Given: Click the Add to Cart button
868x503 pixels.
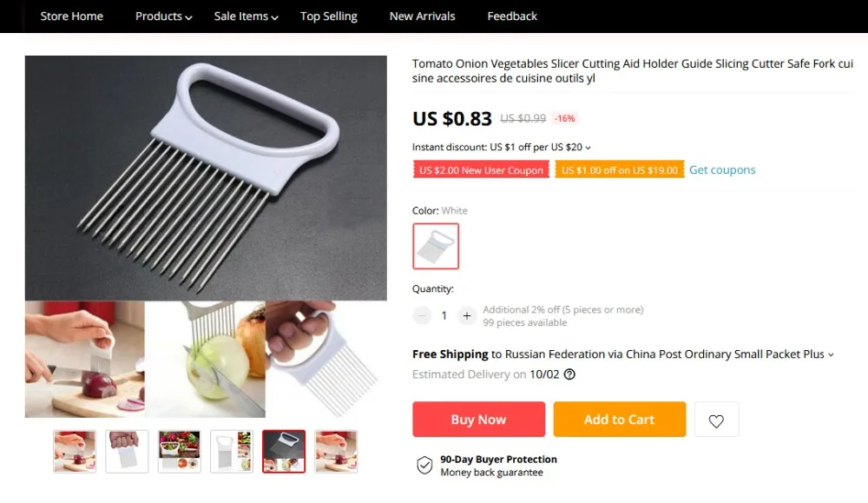Looking at the screenshot, I should pos(620,420).
